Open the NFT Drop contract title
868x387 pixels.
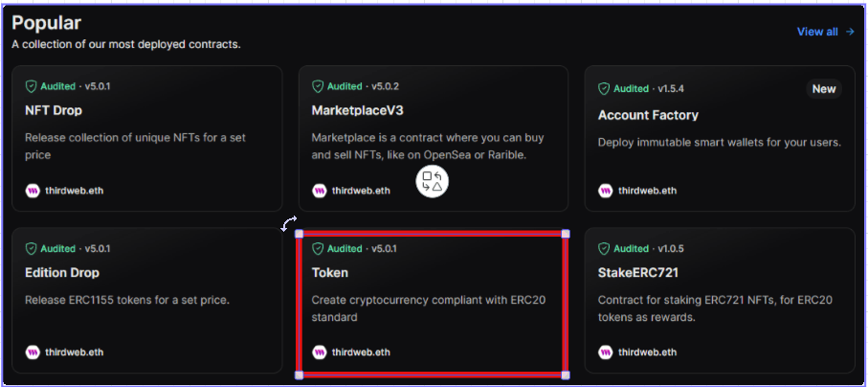click(x=54, y=110)
